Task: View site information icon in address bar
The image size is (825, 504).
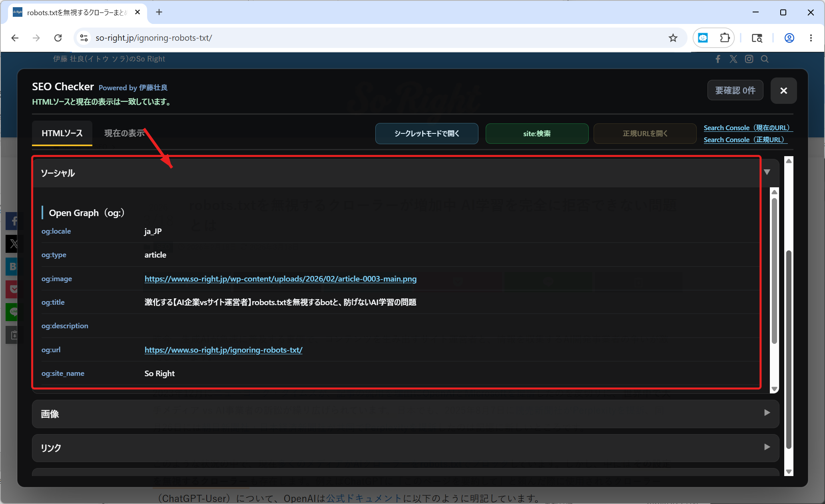Action: 84,38
